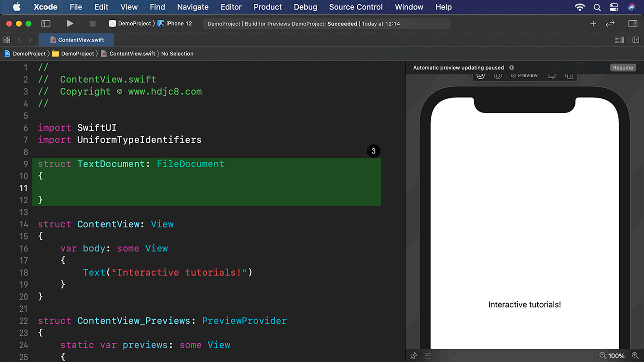
Task: Click 'Automatic preview updating paused' text
Action: [x=459, y=68]
